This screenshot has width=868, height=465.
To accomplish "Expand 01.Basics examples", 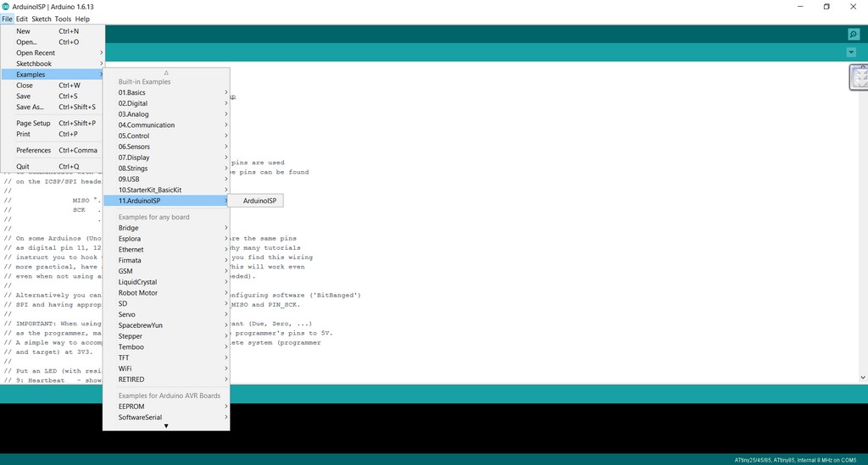I will point(166,93).
